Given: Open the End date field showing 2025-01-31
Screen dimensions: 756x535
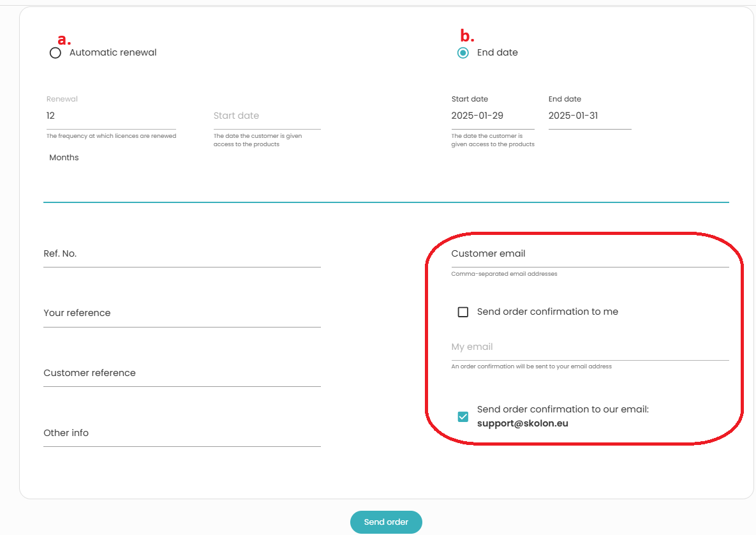Looking at the screenshot, I should pyautogui.click(x=589, y=116).
